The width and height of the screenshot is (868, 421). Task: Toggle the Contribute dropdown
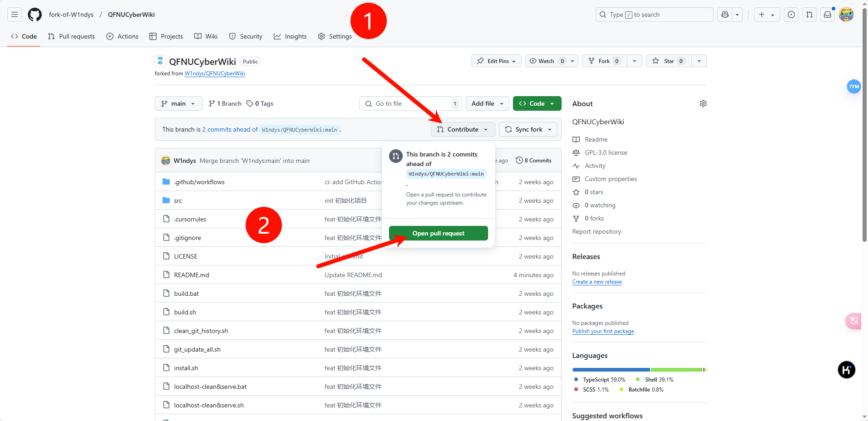[x=463, y=129]
